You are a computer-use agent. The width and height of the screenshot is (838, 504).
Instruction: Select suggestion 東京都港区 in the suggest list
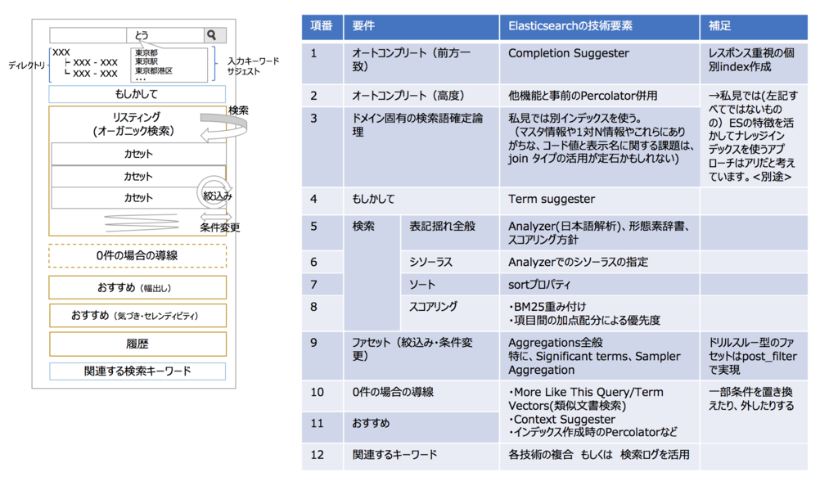tap(153, 70)
